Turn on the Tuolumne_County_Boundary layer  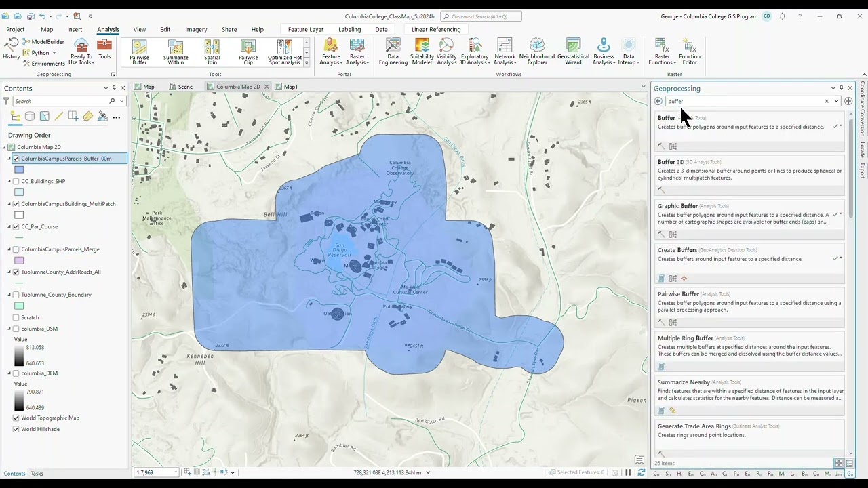tap(16, 295)
